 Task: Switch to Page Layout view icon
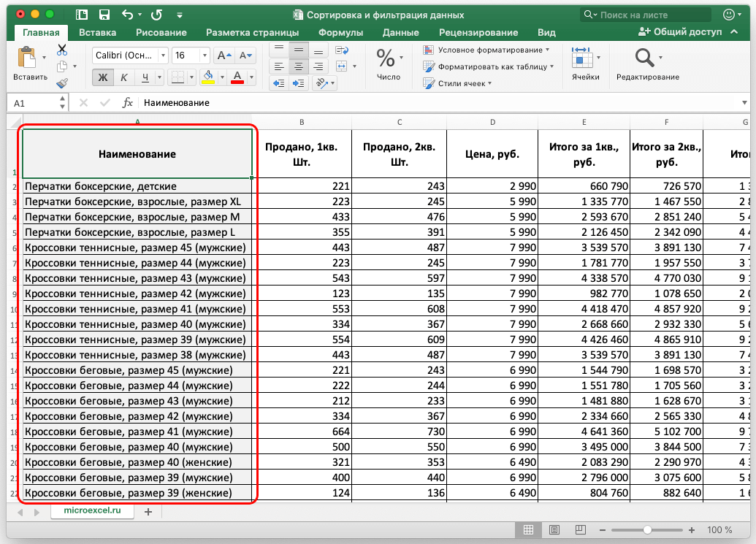pos(554,529)
